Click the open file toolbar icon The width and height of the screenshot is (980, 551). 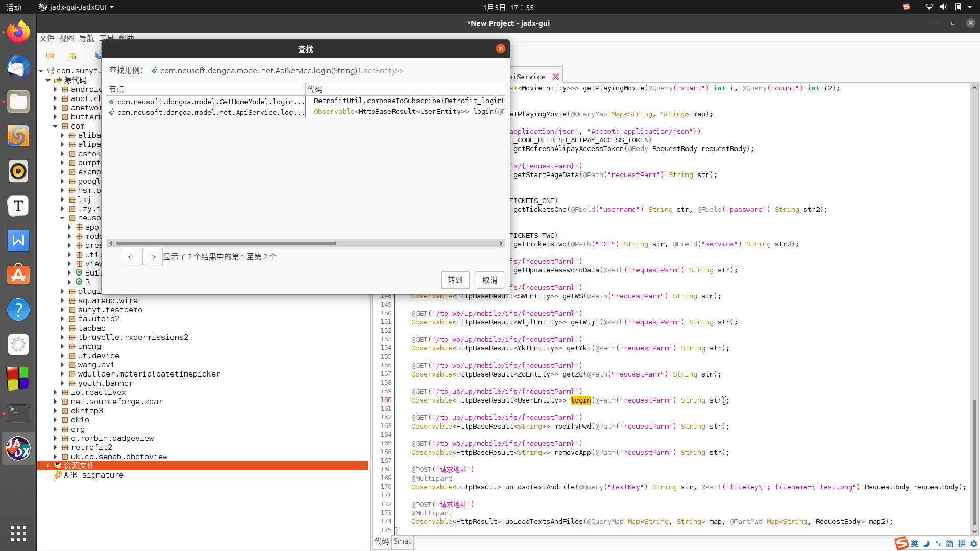pos(50,55)
